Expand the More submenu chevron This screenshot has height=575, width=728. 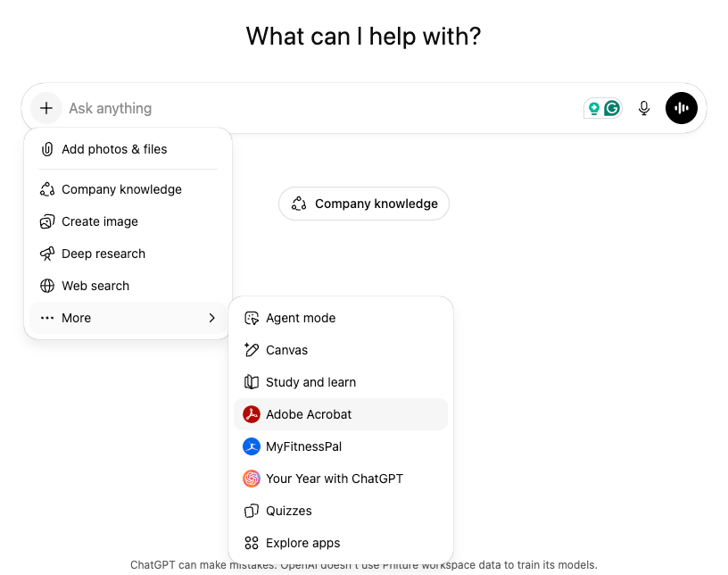(211, 318)
